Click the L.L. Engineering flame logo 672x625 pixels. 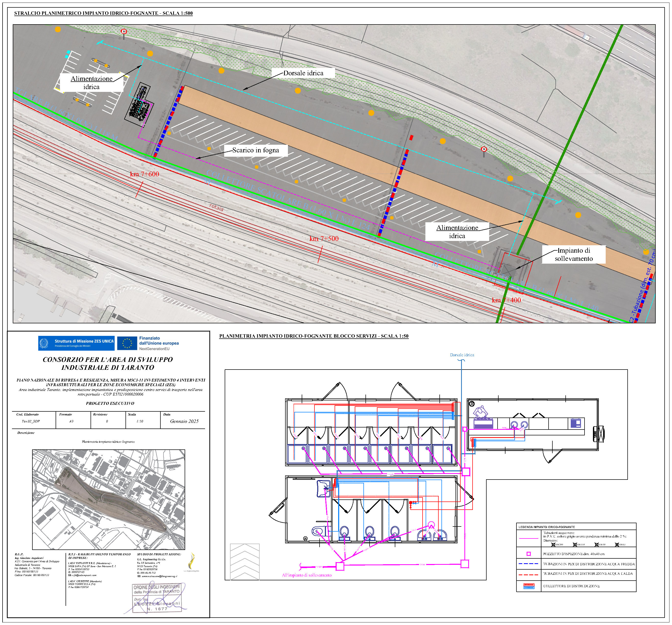click(192, 562)
